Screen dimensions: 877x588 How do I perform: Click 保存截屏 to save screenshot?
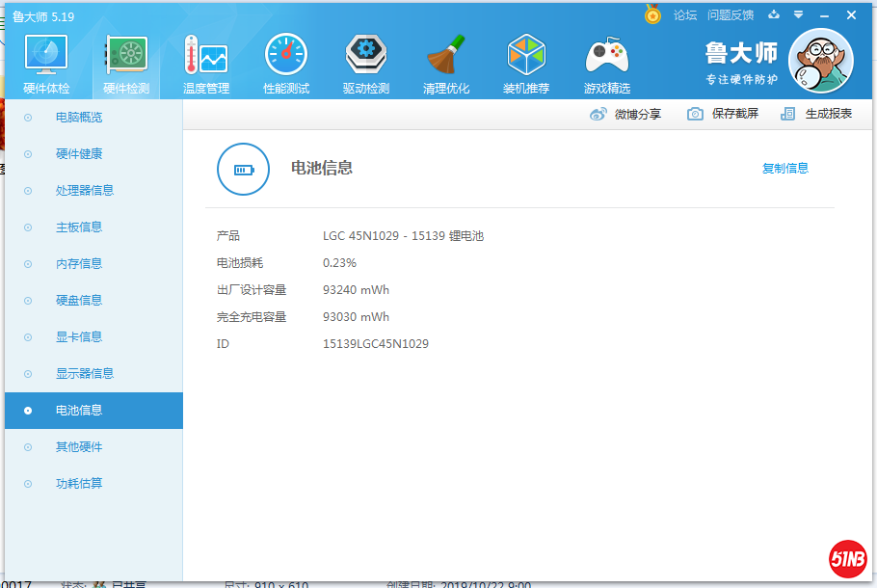click(724, 114)
